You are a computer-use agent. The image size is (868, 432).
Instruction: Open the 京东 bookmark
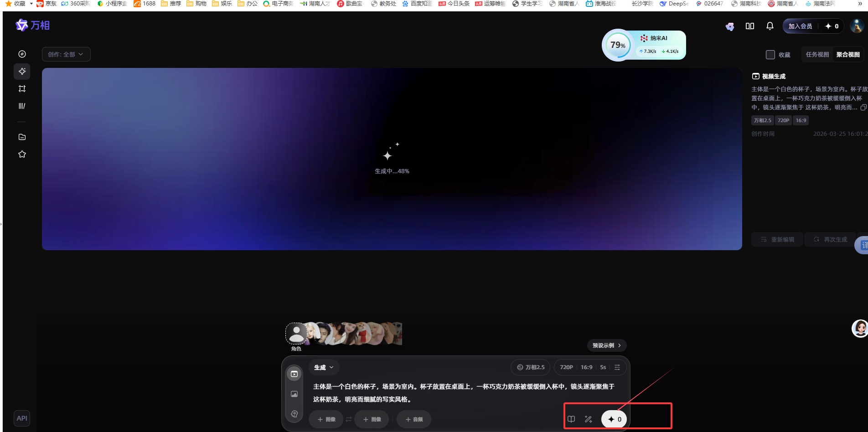(46, 4)
